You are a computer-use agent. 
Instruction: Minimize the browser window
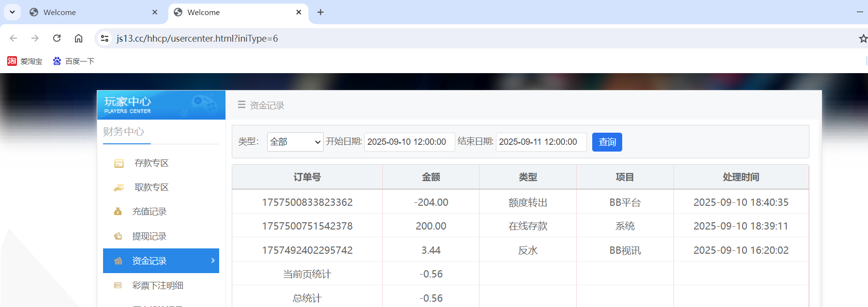pyautogui.click(x=860, y=12)
